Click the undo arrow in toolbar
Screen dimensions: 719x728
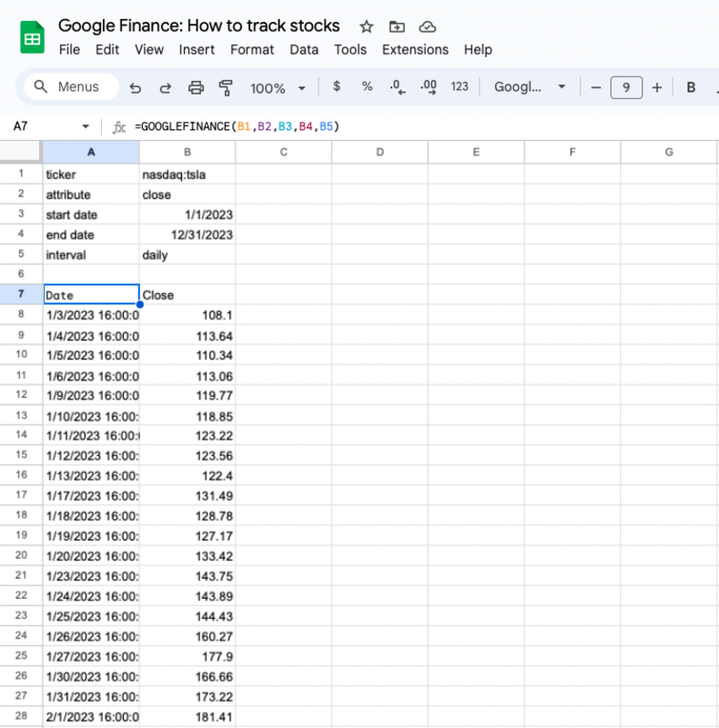coord(136,87)
